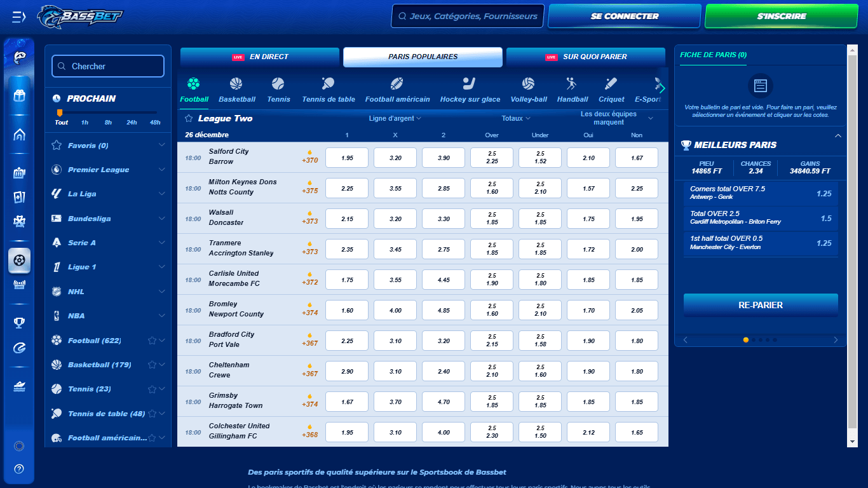Viewport: 868px width, 488px height.
Task: Click the Prochain time slider handle
Action: tap(60, 112)
